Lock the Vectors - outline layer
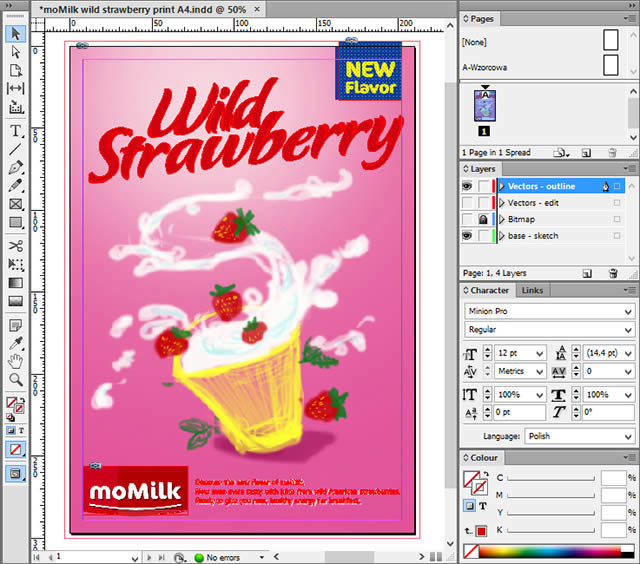The height and width of the screenshot is (564, 640). pos(483,187)
